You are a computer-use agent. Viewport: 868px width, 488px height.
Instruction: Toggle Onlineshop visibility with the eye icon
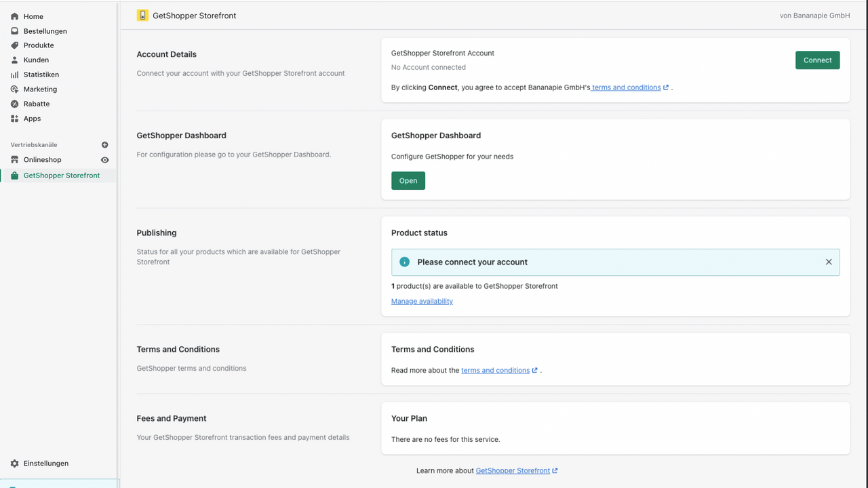pyautogui.click(x=105, y=160)
